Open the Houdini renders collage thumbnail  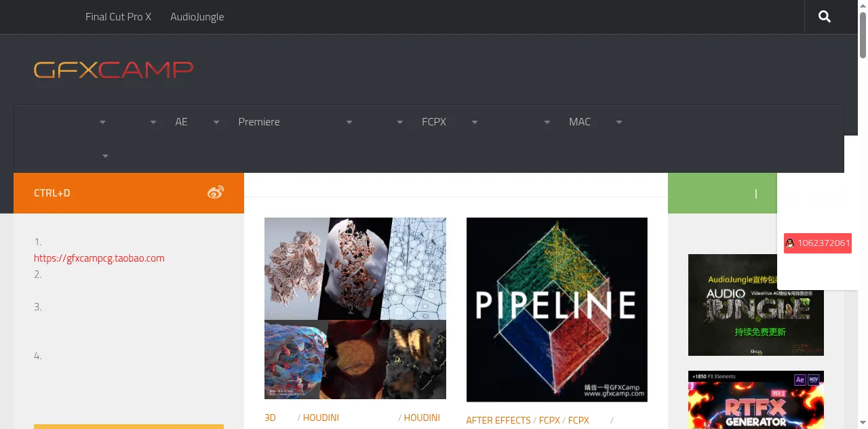(355, 308)
